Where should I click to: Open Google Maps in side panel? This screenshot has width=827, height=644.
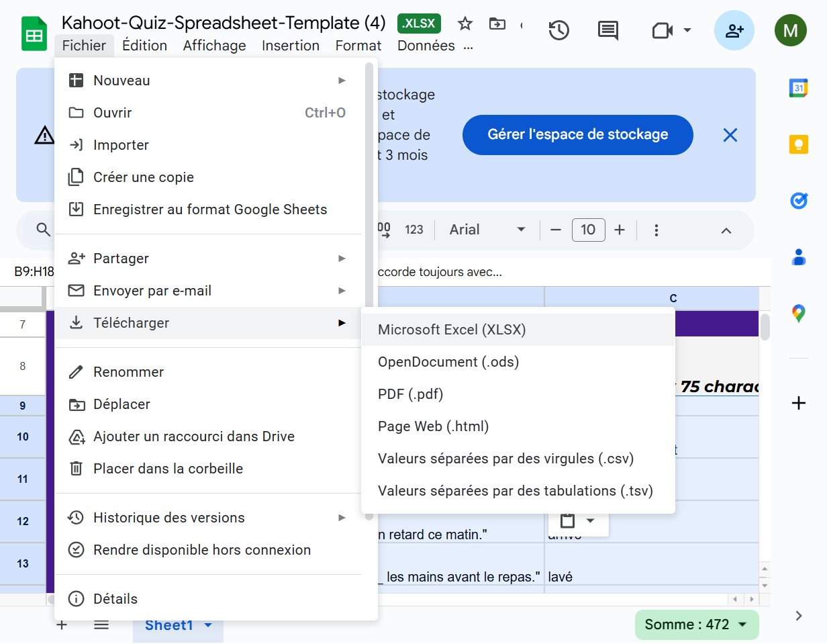798,313
